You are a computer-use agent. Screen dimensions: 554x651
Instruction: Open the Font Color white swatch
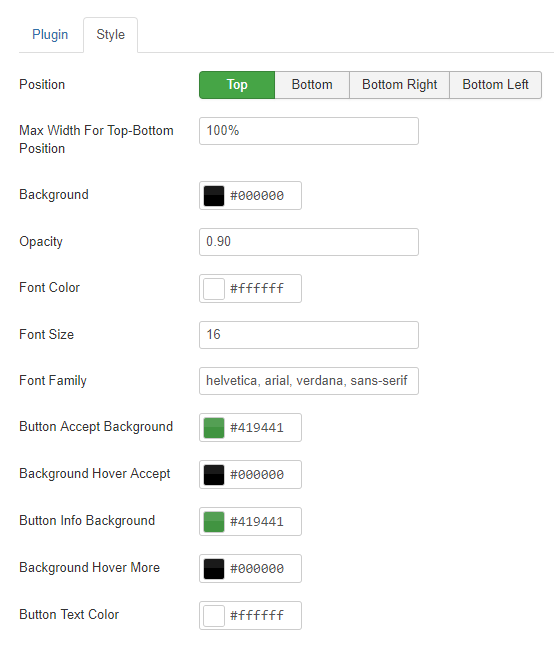214,289
